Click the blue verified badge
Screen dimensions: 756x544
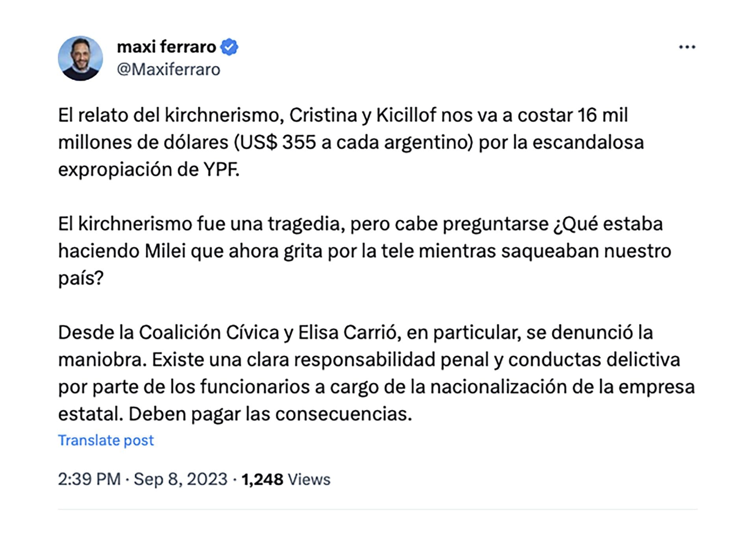[x=229, y=47]
